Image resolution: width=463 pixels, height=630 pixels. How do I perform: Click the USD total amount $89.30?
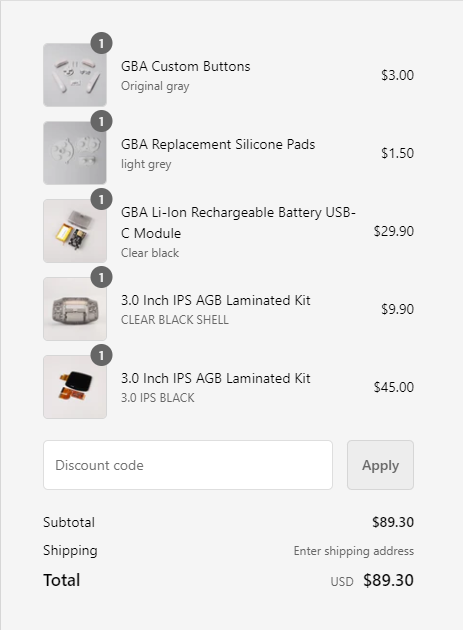tap(388, 580)
